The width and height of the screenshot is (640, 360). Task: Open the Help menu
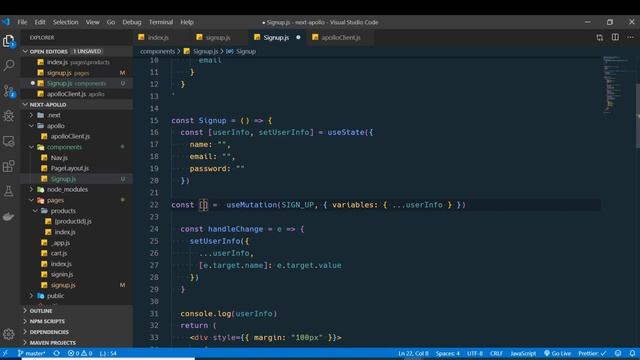(x=187, y=22)
